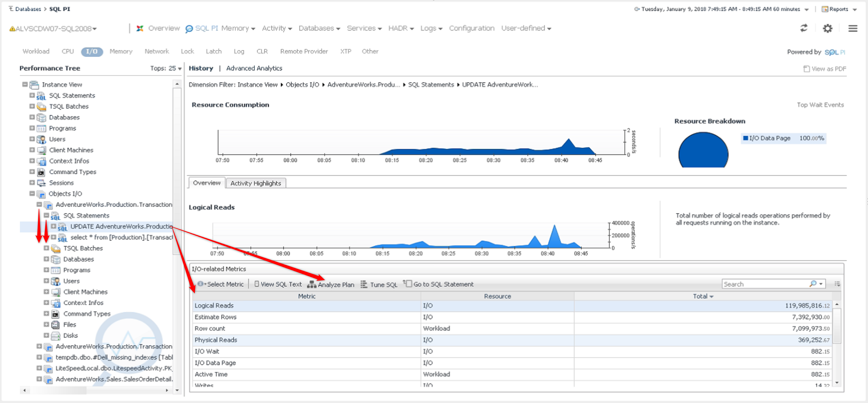Image resolution: width=868 pixels, height=403 pixels.
Task: Open the hamburger menu icon
Action: (x=853, y=28)
